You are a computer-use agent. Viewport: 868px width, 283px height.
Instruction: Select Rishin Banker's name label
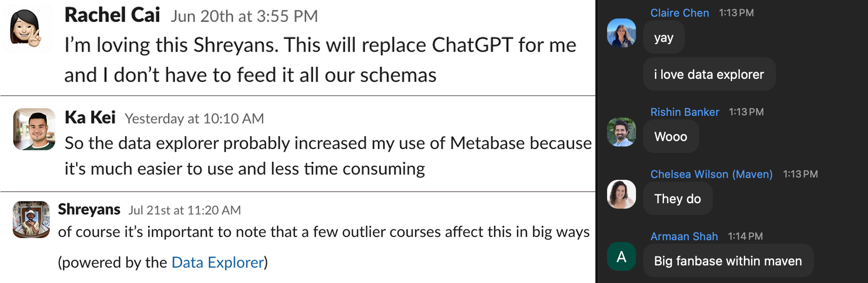click(684, 112)
